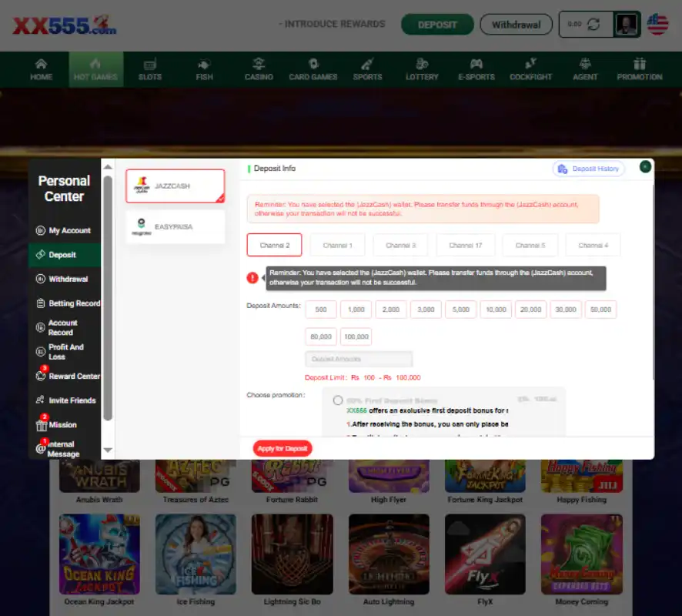This screenshot has height=616, width=682.
Task: Open Money Coming game thumbnail
Action: point(581,554)
